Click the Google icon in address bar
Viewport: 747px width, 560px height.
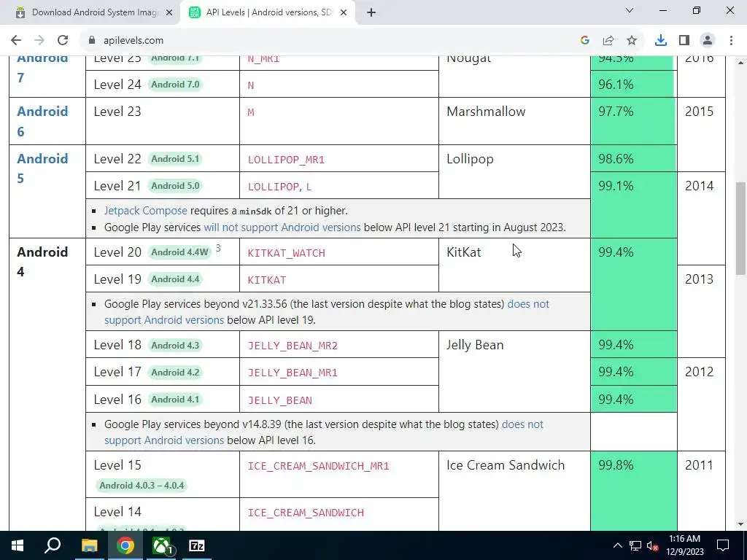click(585, 41)
